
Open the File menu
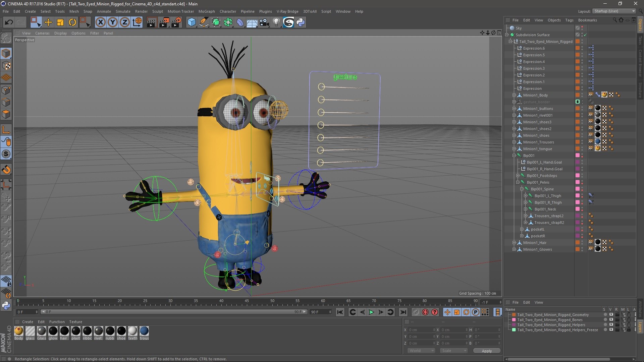pos(6,11)
